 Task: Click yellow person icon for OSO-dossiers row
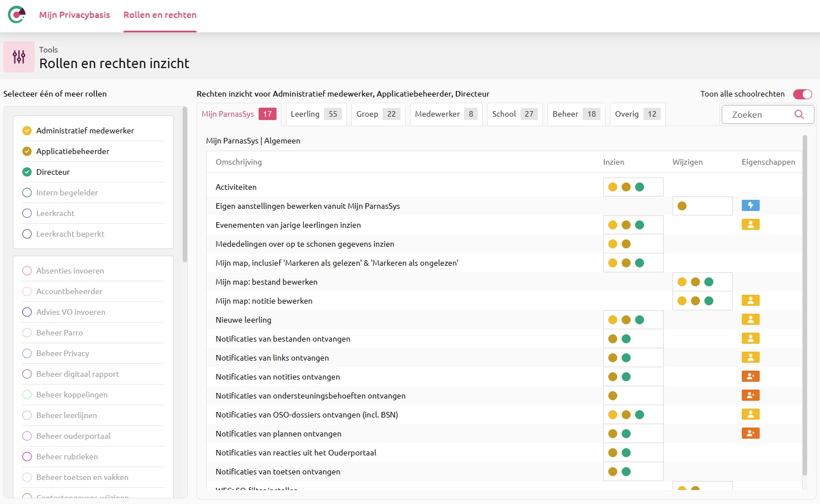click(751, 414)
